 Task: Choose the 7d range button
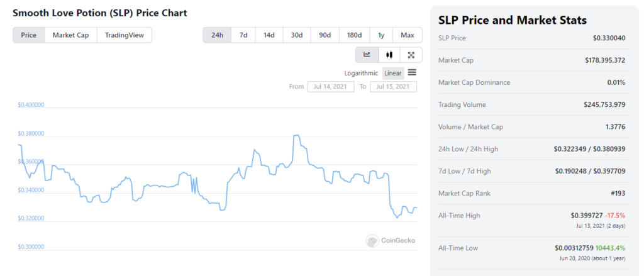[x=243, y=35]
